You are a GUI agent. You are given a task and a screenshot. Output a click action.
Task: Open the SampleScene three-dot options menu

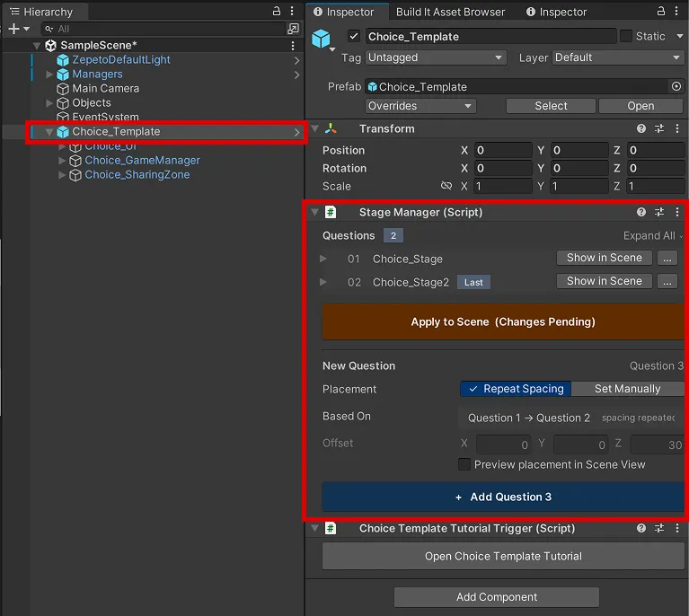tap(293, 45)
